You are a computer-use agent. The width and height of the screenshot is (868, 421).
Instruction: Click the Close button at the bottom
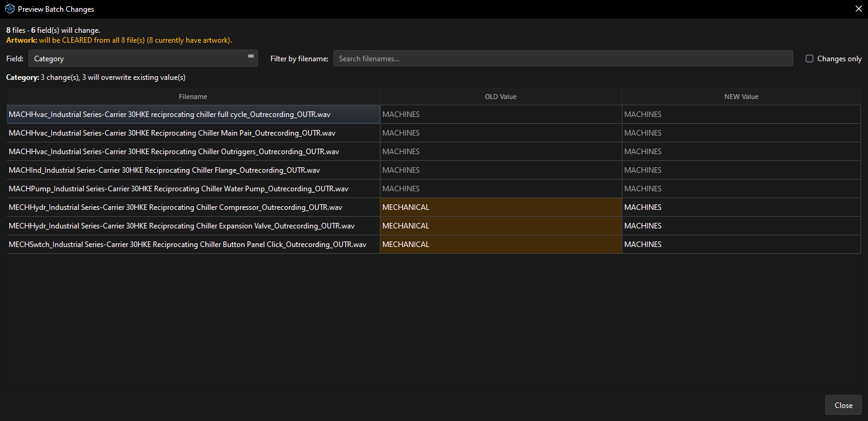(x=843, y=405)
